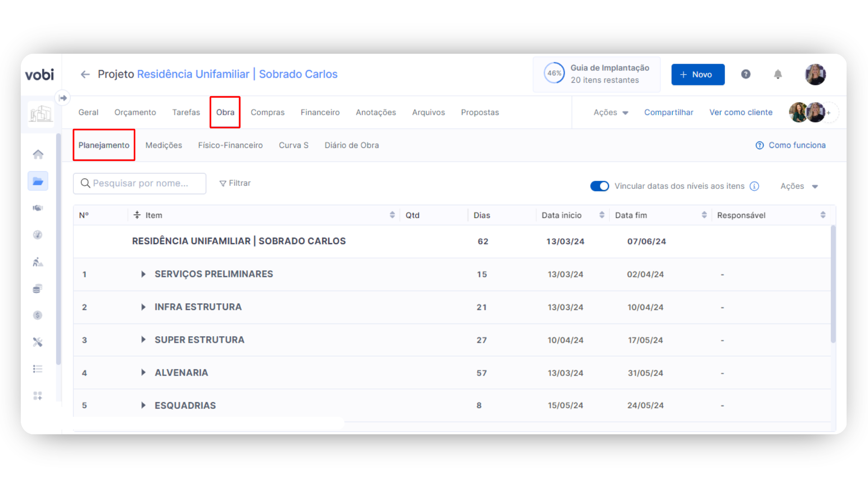Click the help question mark icon

pyautogui.click(x=745, y=75)
